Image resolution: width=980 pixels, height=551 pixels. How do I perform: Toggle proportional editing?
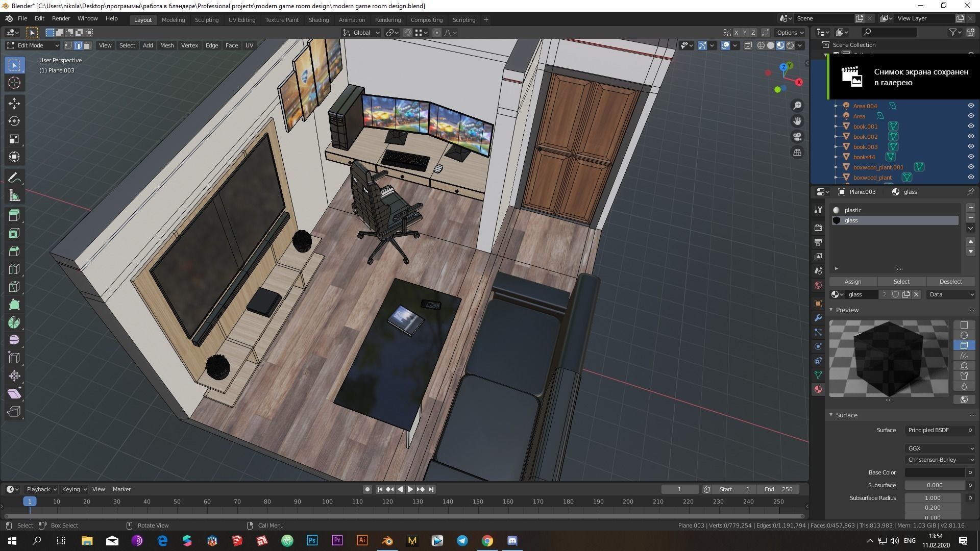point(436,33)
